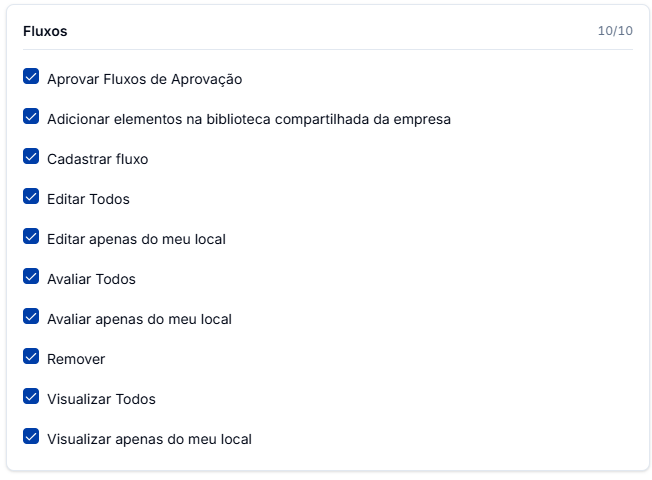
Task: Click the Remover label text
Action: point(76,359)
